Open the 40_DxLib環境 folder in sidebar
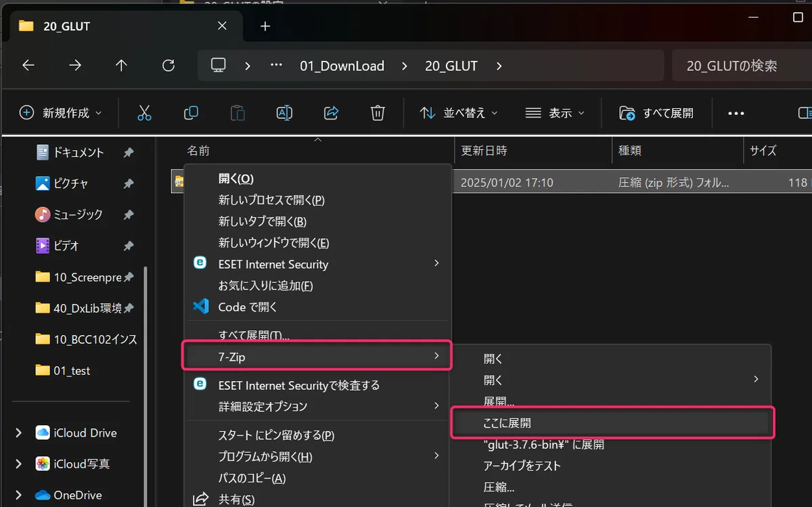 [x=87, y=308]
